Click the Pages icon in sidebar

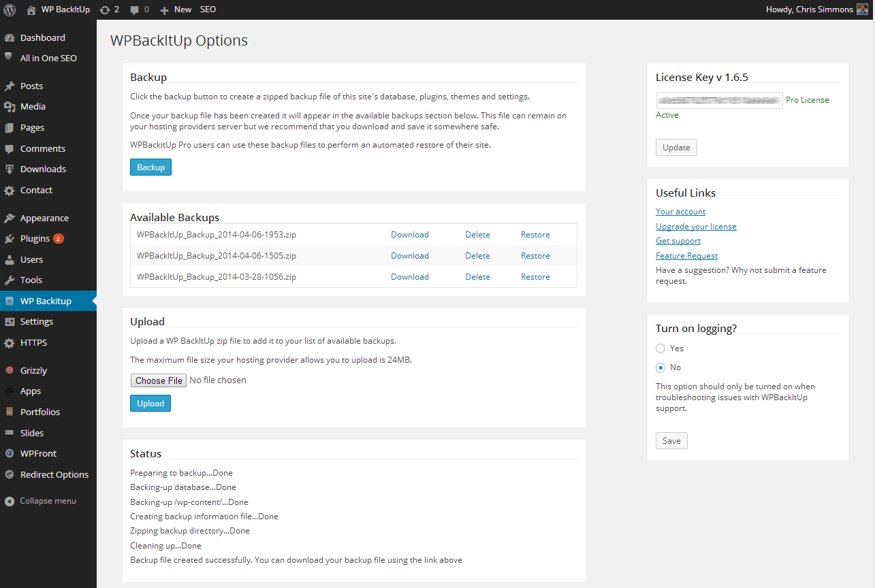tap(10, 128)
